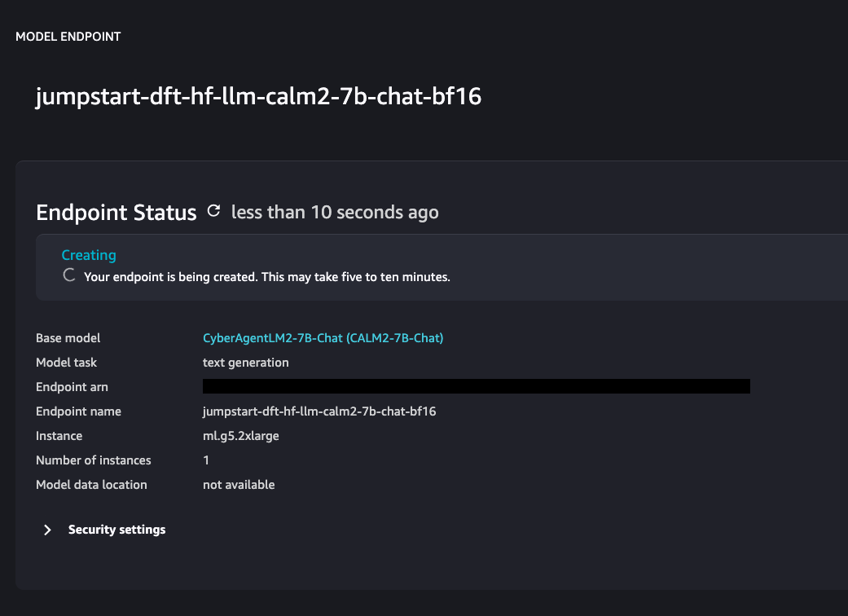Click the number of instances value 1
The height and width of the screenshot is (616, 848).
[206, 460]
